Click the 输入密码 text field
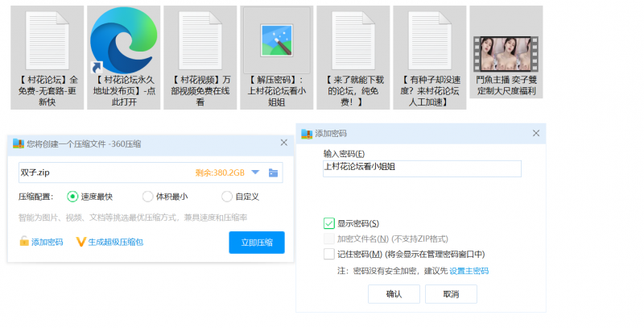The height and width of the screenshot is (328, 644). (422, 168)
